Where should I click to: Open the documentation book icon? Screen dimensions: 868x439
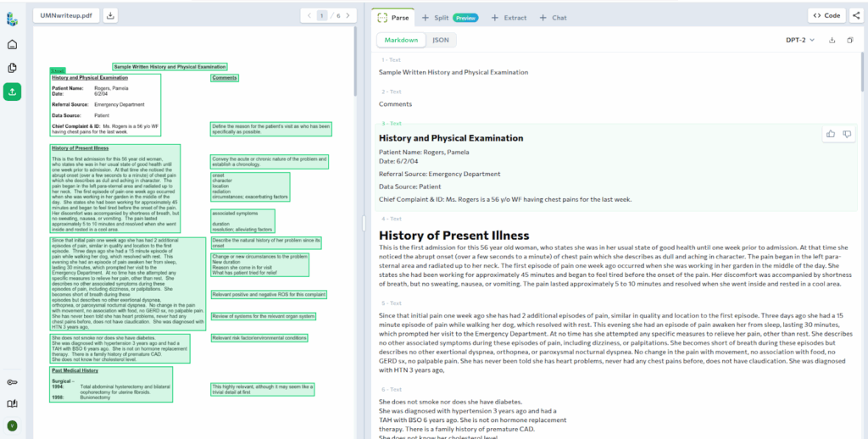pos(12,403)
